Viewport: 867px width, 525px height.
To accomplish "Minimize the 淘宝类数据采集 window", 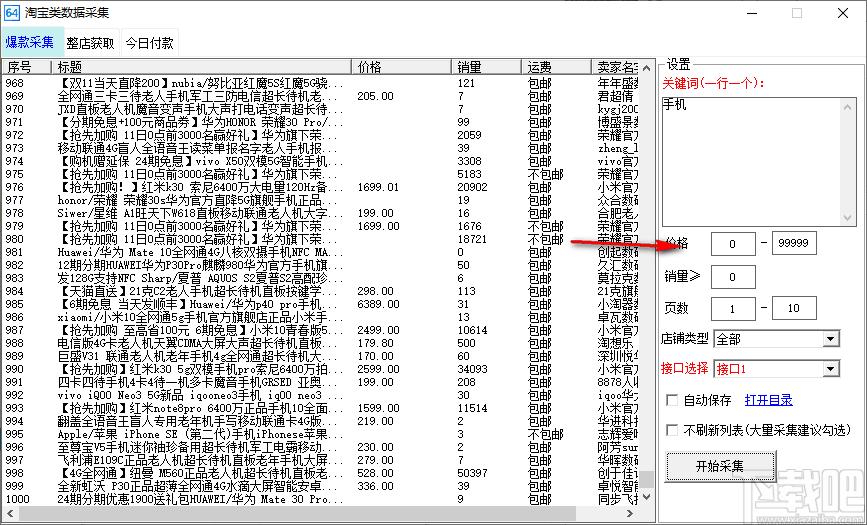I will (x=751, y=13).
